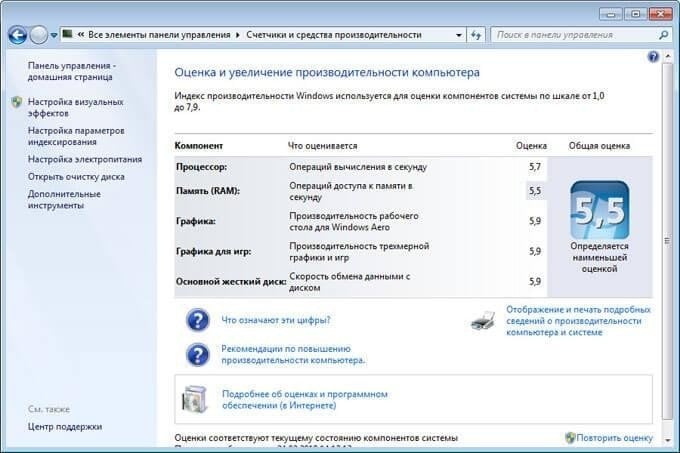Click the printer icon
Screen dimensions: 680x453
pos(483,321)
